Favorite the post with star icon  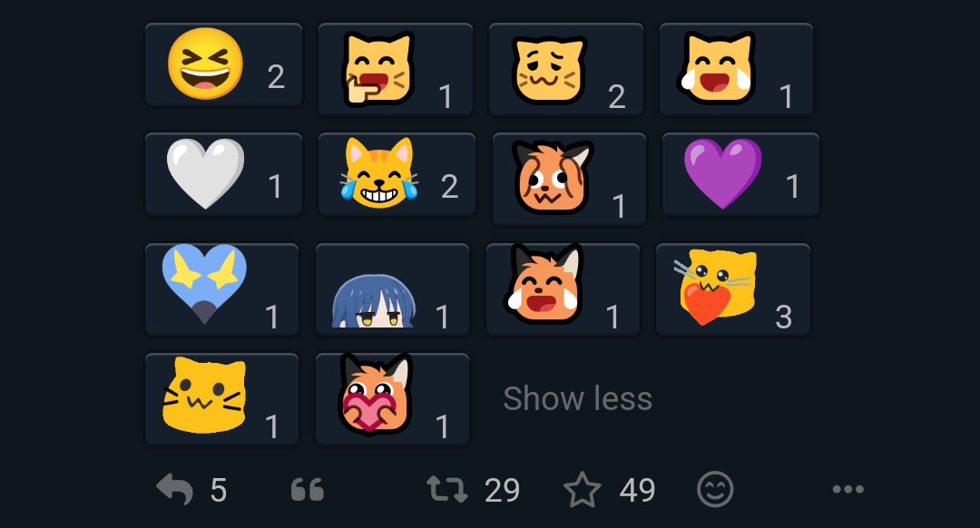(x=583, y=491)
